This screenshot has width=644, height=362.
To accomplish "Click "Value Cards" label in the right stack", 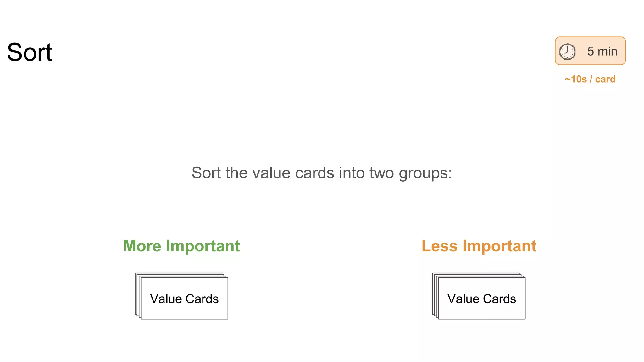I will pos(481,299).
